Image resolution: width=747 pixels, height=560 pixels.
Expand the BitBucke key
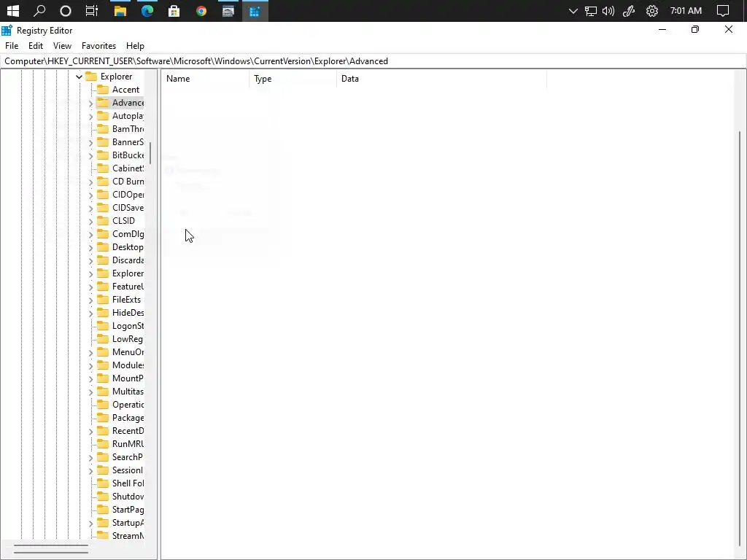[90, 156]
